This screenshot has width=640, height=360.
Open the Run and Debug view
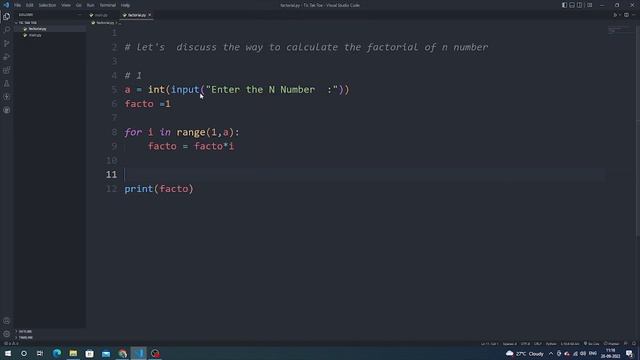click(7, 57)
